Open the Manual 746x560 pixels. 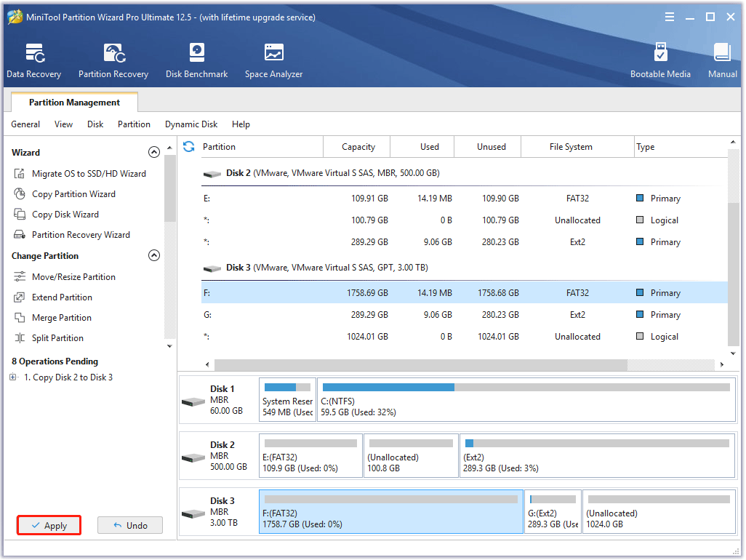722,61
